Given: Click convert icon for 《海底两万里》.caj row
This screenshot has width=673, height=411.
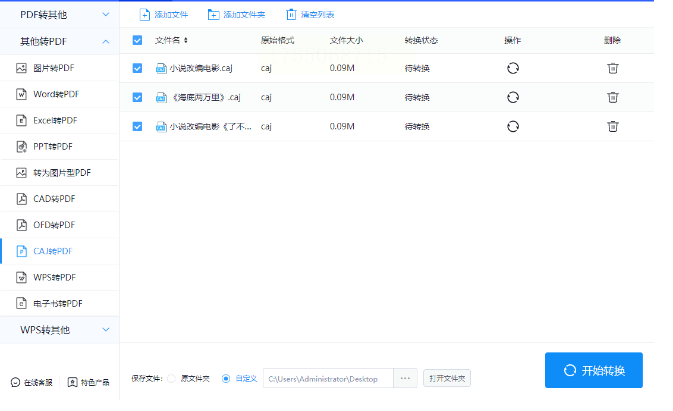Looking at the screenshot, I should (513, 97).
